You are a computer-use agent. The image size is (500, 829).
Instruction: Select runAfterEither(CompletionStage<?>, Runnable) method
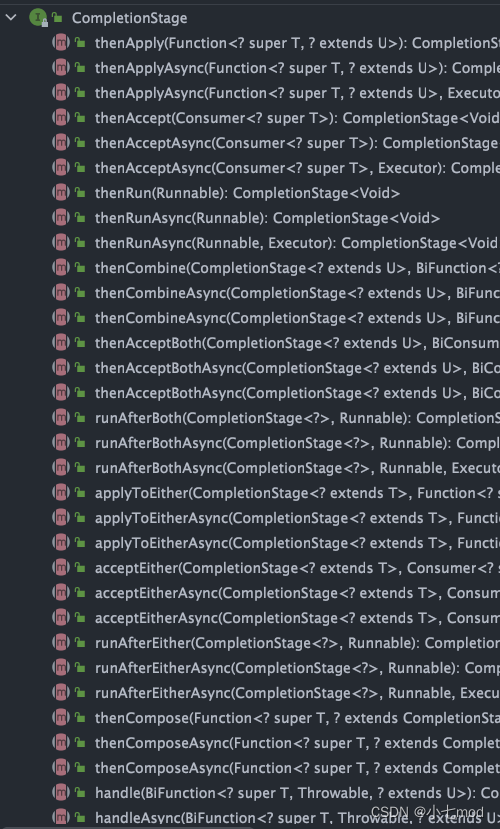297,643
